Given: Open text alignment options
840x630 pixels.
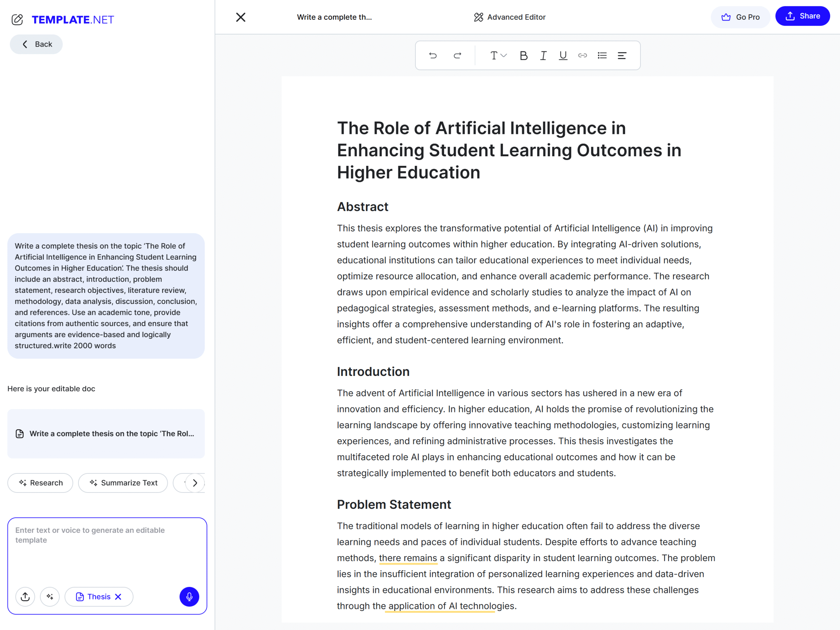Looking at the screenshot, I should tap(622, 55).
